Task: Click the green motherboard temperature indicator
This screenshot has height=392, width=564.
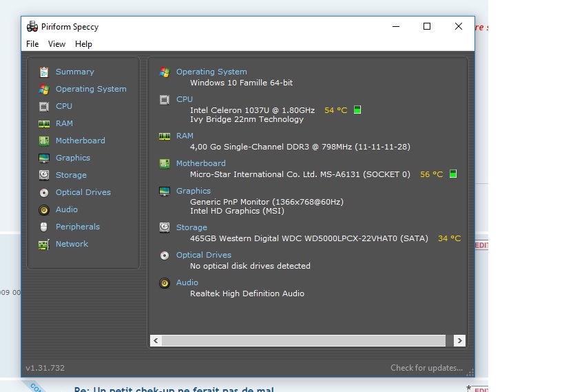Action: pos(452,174)
